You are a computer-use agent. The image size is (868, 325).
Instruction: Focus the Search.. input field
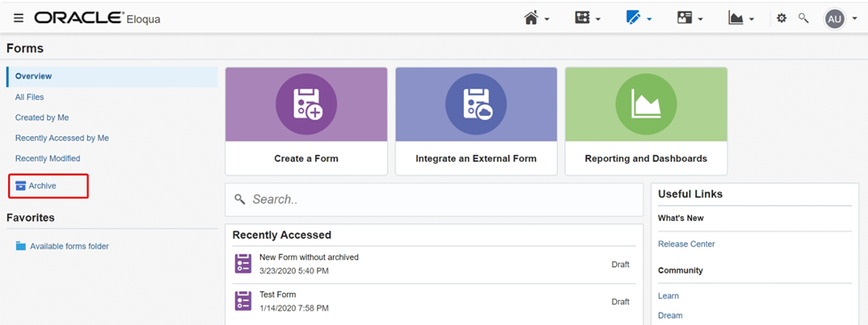(434, 199)
